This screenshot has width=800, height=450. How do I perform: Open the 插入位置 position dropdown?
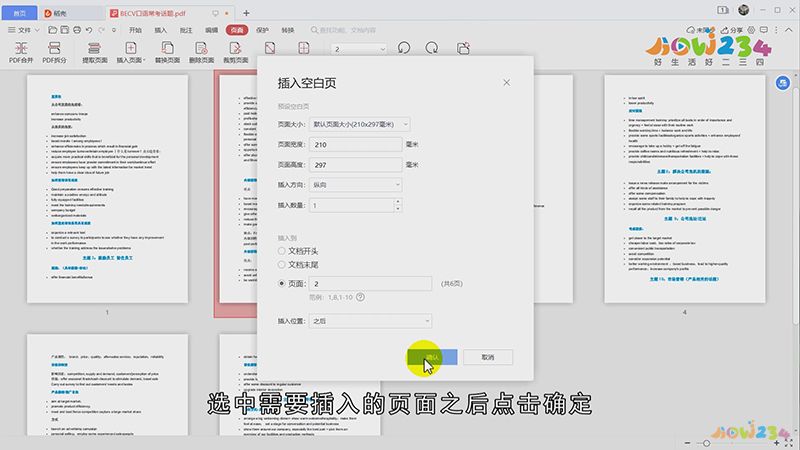[x=370, y=321]
